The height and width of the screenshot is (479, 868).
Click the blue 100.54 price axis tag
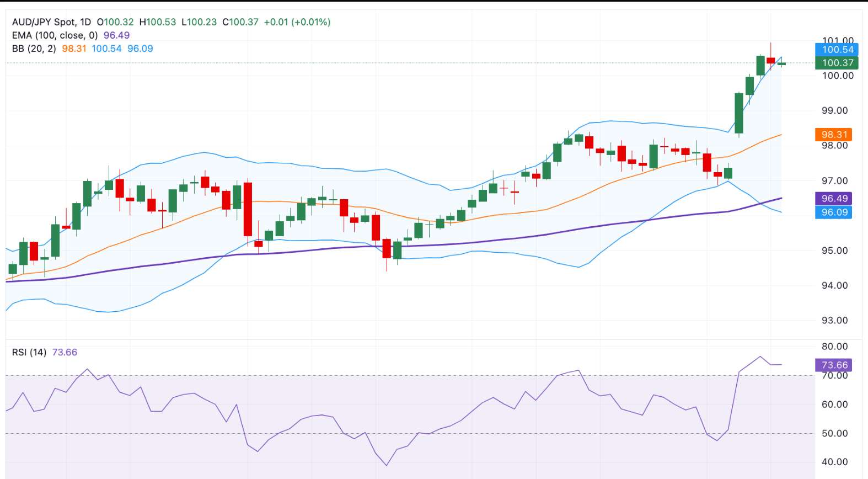pyautogui.click(x=833, y=50)
